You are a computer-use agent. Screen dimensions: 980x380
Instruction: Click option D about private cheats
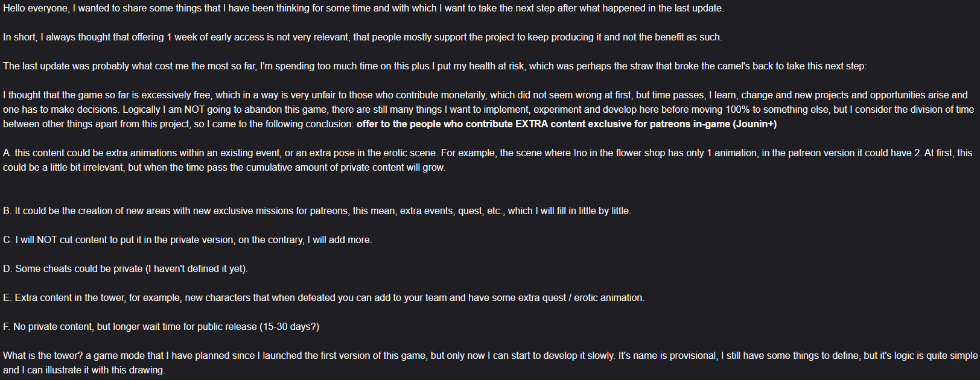125,269
